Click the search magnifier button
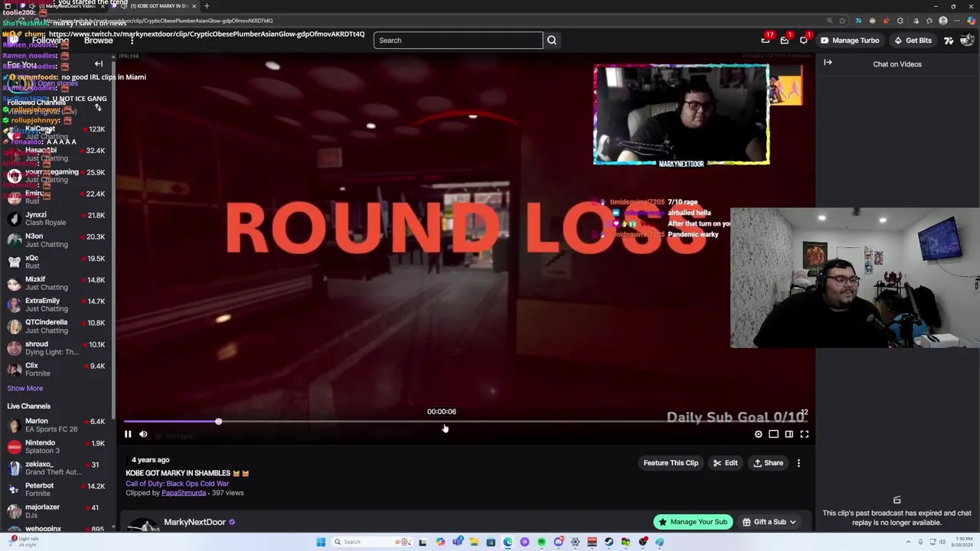The width and height of the screenshot is (980, 551). tap(551, 40)
